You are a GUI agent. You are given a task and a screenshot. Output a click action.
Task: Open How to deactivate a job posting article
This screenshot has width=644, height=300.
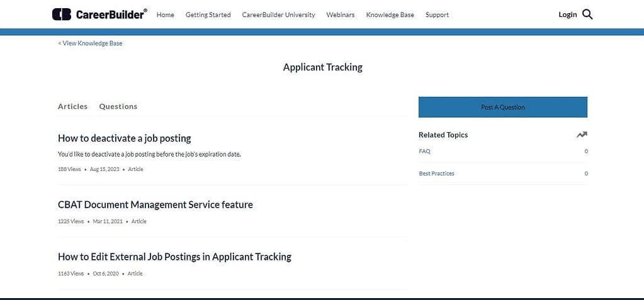[x=125, y=138]
